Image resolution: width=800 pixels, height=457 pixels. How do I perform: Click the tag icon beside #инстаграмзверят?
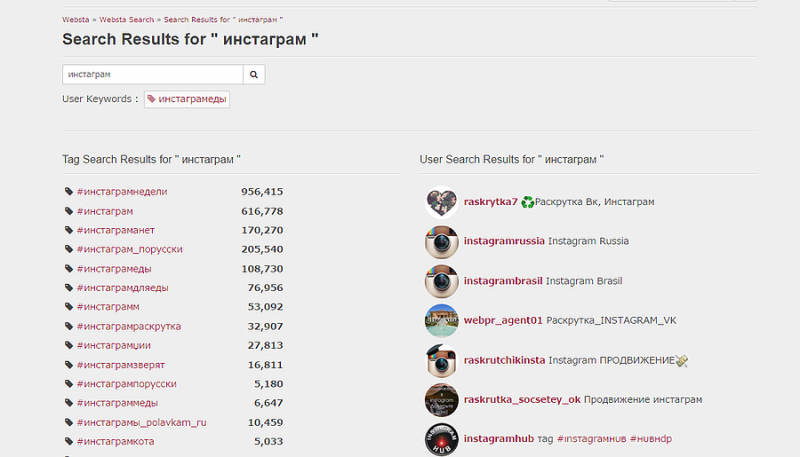69,365
